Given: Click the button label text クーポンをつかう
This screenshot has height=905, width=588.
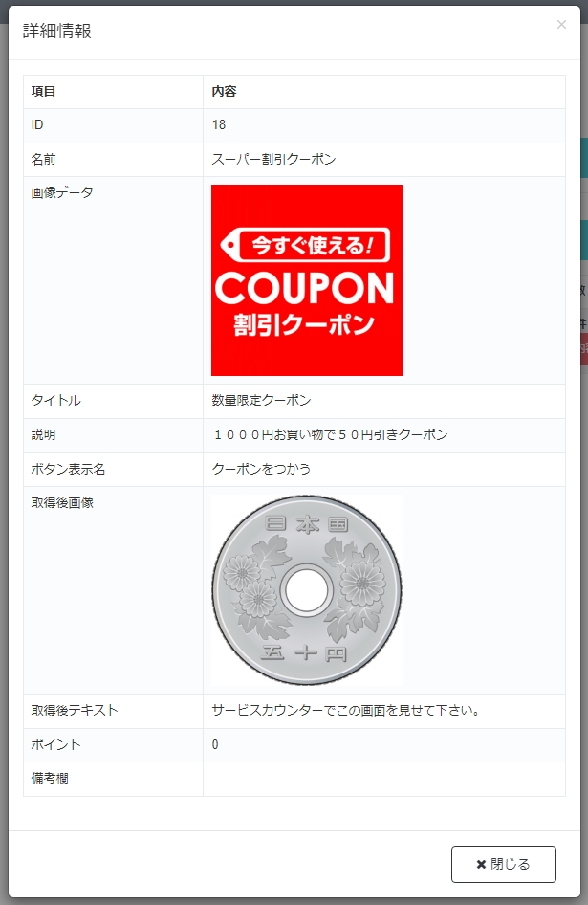Looking at the screenshot, I should [261, 469].
